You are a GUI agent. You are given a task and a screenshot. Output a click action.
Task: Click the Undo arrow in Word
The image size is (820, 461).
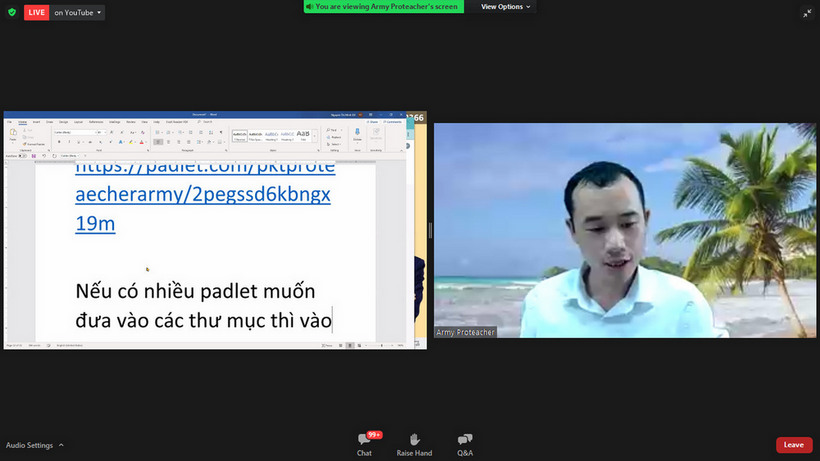pyautogui.click(x=44, y=156)
